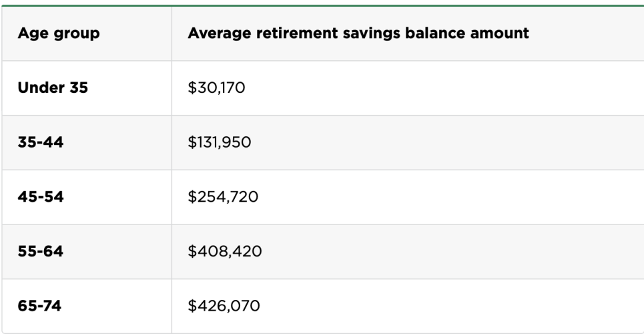This screenshot has width=644, height=334.
Task: Select the 55-64 age group label
Action: click(40, 252)
